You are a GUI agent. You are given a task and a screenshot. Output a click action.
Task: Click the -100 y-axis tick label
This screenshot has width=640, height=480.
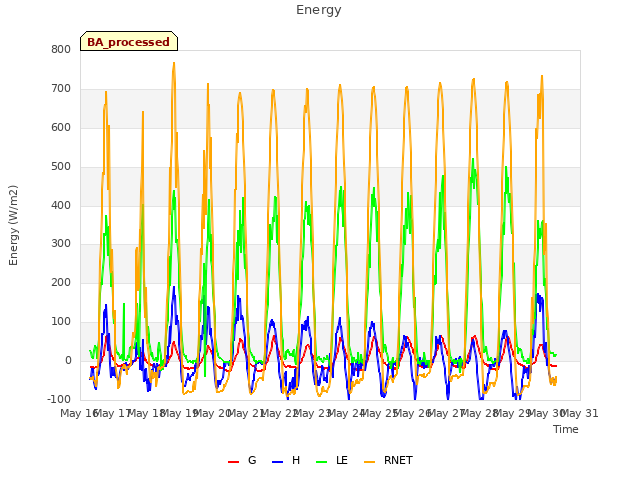(x=59, y=399)
